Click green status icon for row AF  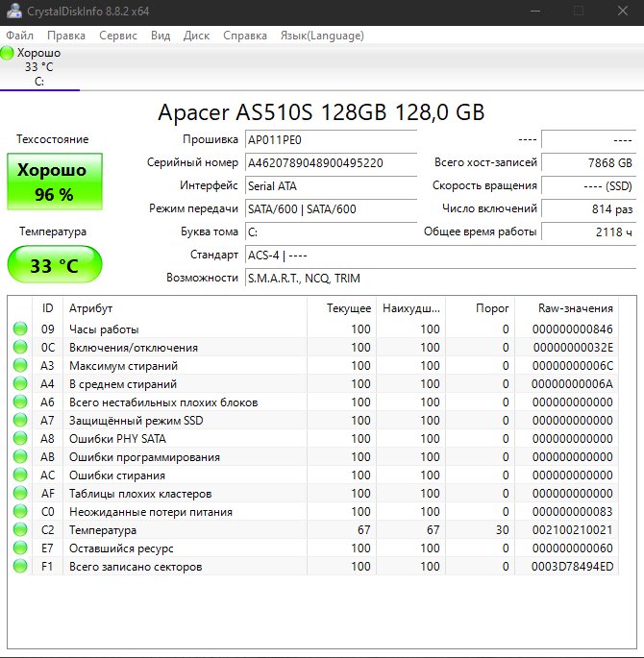click(20, 493)
